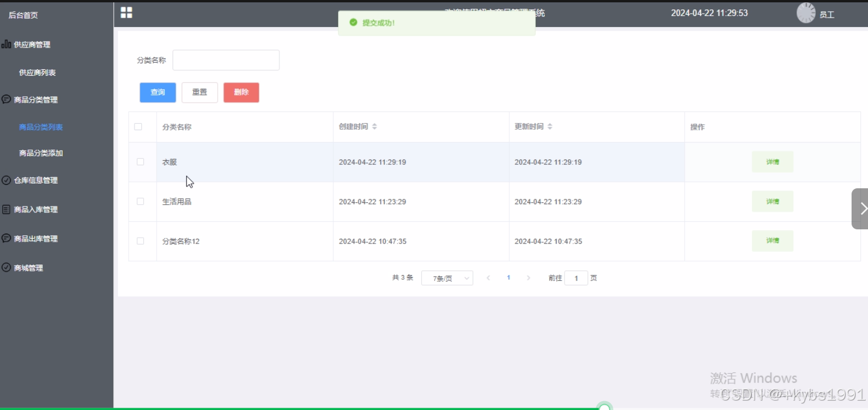Click the blue 查询 button
Image resolution: width=868 pixels, height=410 pixels.
pyautogui.click(x=158, y=92)
